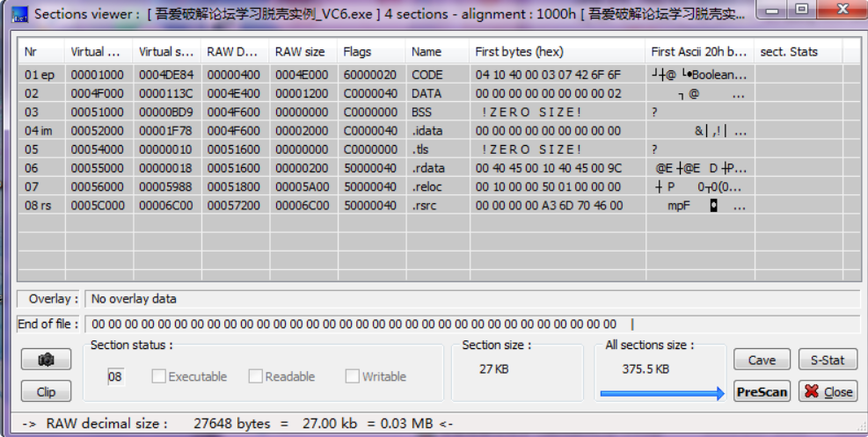Click row number 04 im
The height and width of the screenshot is (437, 868).
coord(38,130)
